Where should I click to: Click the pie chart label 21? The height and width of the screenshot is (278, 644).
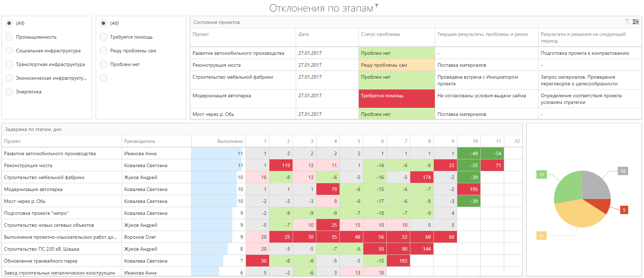541,236
